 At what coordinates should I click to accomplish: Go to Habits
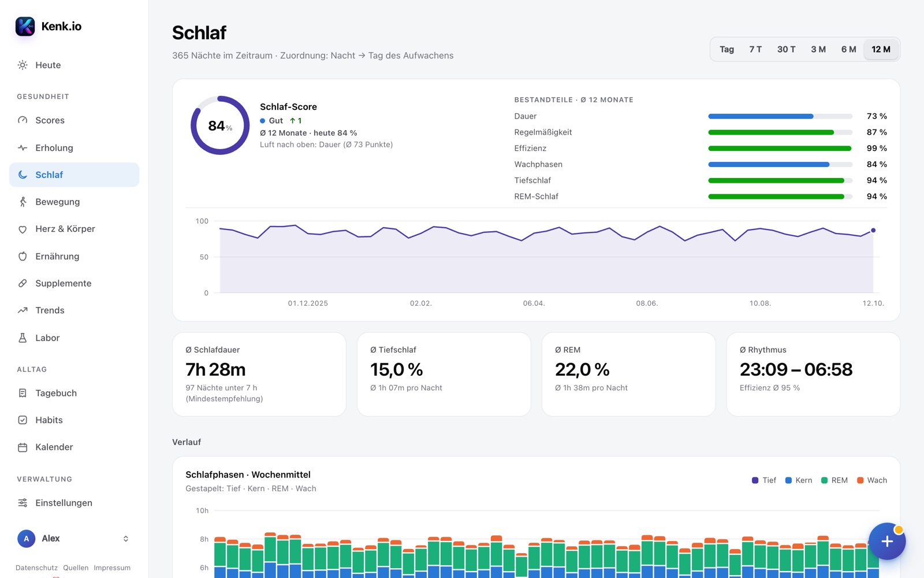[74, 420]
